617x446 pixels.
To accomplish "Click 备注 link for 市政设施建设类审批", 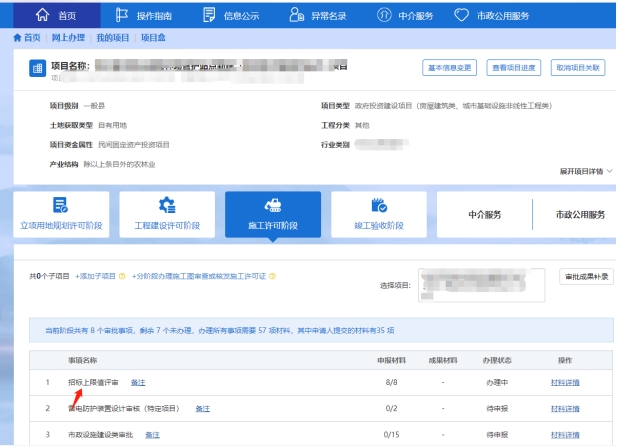I will pos(152,435).
